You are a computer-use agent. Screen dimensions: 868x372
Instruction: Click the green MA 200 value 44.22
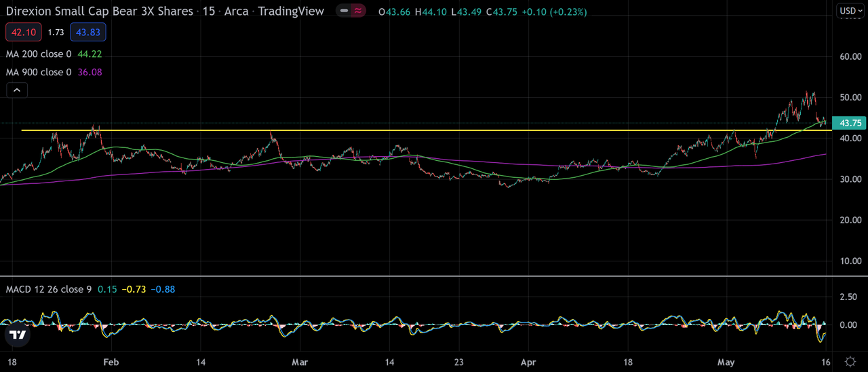coord(90,54)
